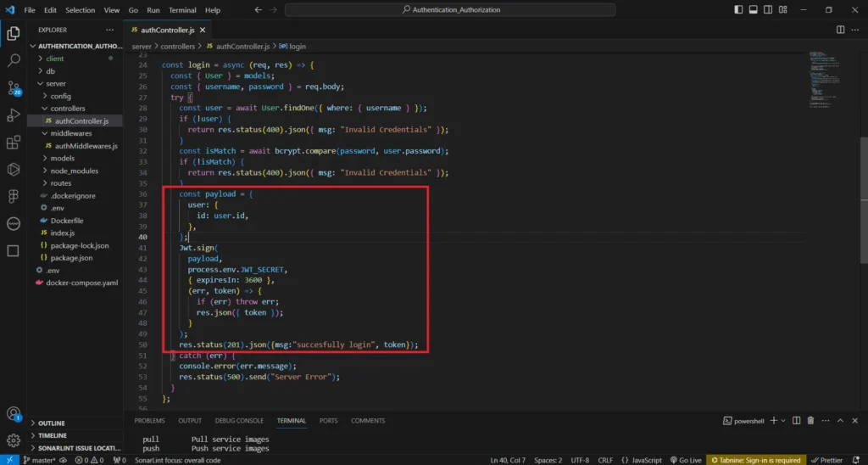Open the Run and Debug view
The height and width of the screenshot is (465, 868).
coord(14,115)
